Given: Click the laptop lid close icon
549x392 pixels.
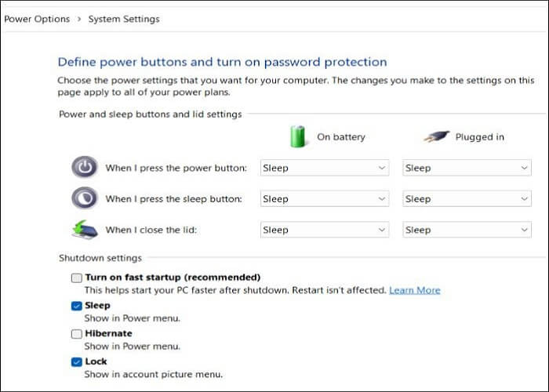Looking at the screenshot, I should click(84, 230).
